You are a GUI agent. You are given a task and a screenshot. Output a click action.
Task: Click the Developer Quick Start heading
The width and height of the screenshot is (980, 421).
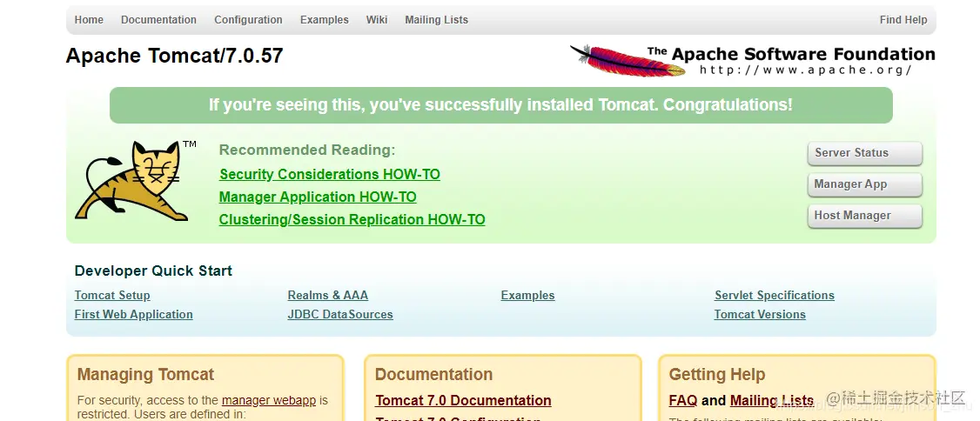pos(153,271)
